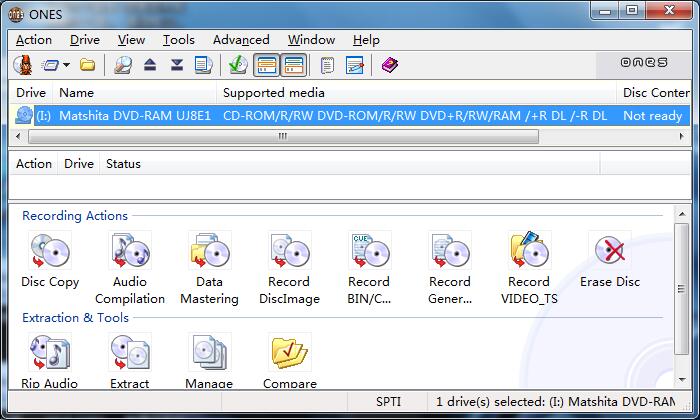Launch Record Generic image action
The height and width of the screenshot is (420, 700).
click(450, 268)
